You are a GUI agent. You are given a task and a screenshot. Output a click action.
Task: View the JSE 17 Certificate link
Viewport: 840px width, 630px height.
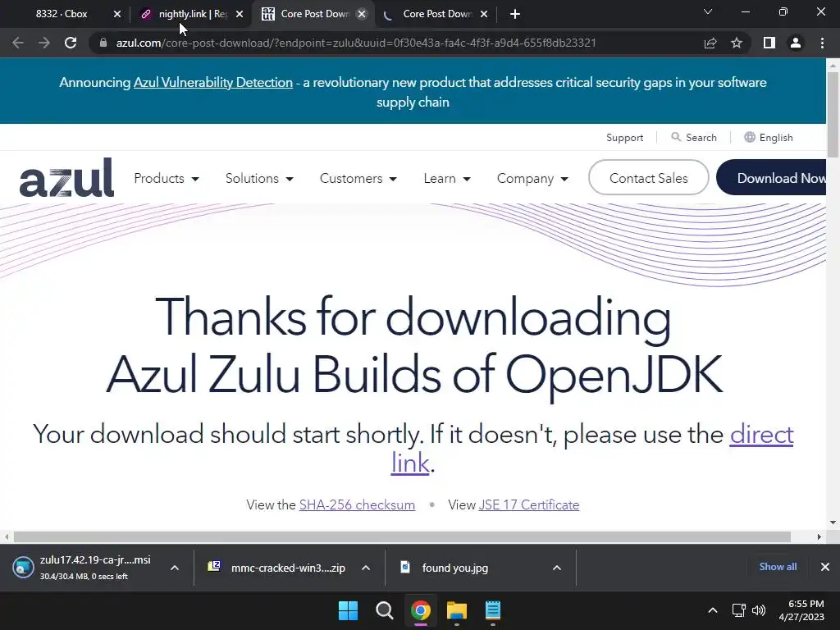tap(529, 504)
